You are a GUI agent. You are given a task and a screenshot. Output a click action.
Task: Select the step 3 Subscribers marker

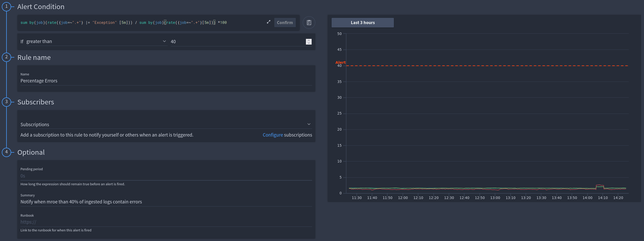point(6,102)
